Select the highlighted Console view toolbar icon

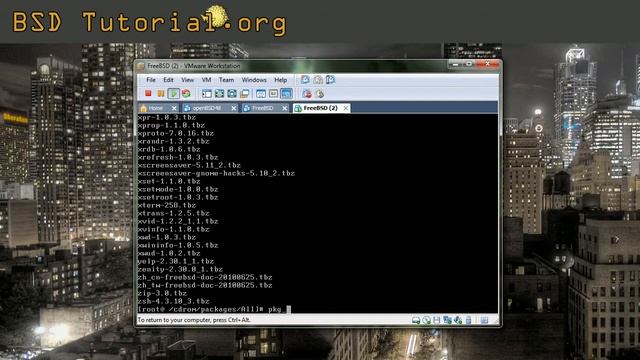tap(287, 93)
